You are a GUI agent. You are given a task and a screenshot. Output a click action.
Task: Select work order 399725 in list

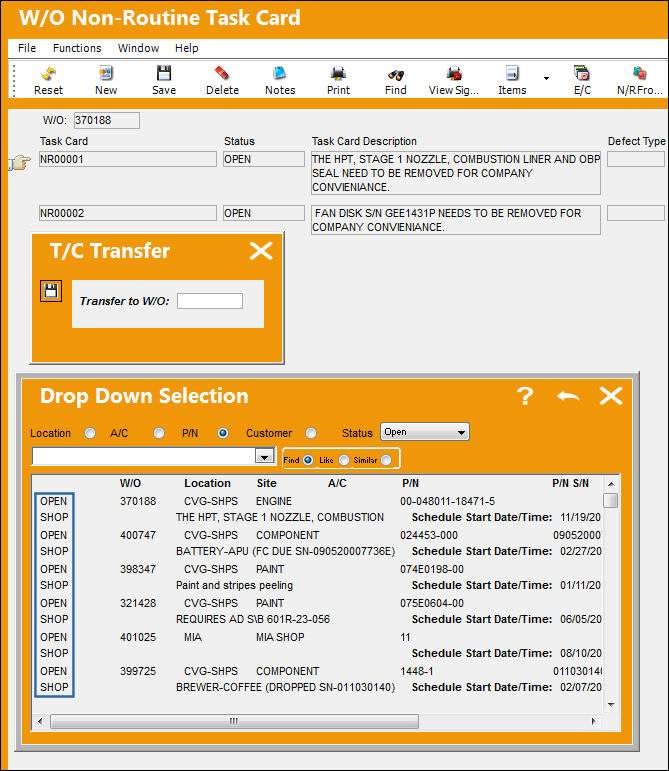pyautogui.click(x=138, y=671)
